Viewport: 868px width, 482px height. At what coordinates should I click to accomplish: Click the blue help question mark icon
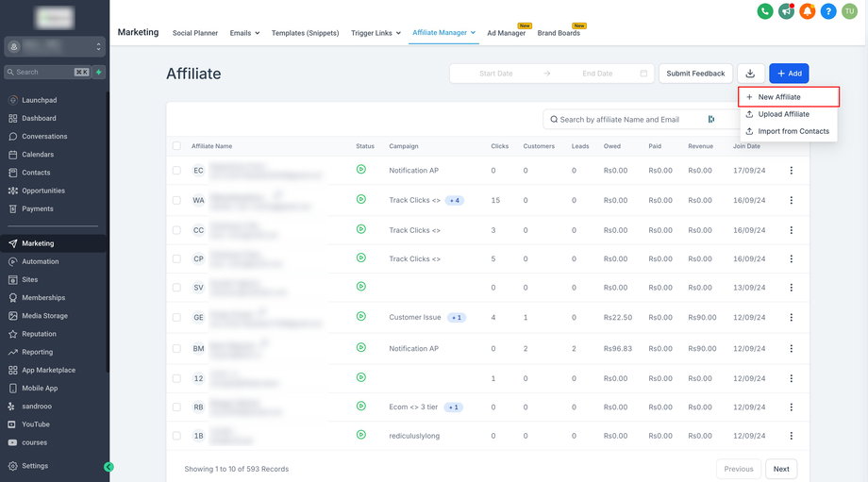tap(828, 11)
